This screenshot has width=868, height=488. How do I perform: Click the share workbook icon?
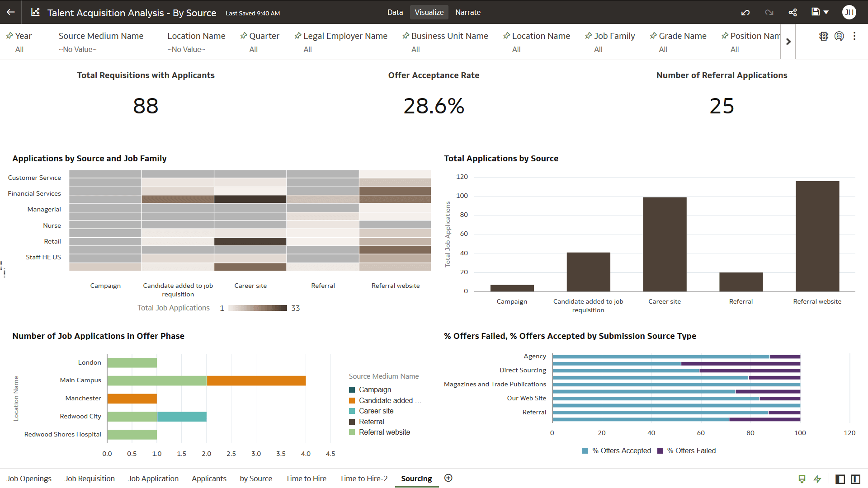793,12
